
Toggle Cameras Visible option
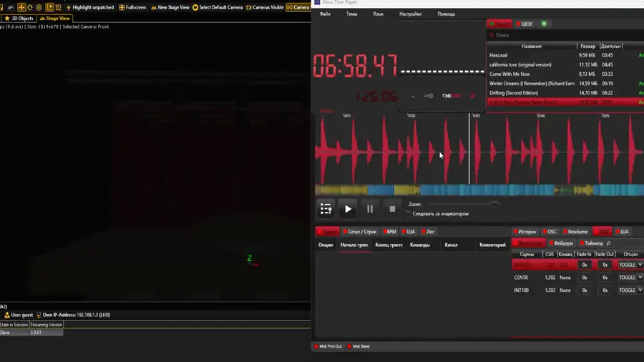click(248, 7)
